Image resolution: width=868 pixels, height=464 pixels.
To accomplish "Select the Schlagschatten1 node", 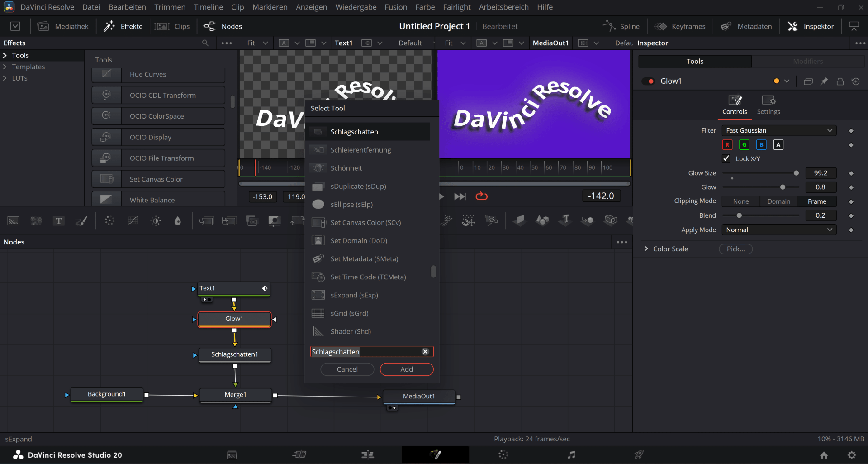I will pyautogui.click(x=235, y=354).
